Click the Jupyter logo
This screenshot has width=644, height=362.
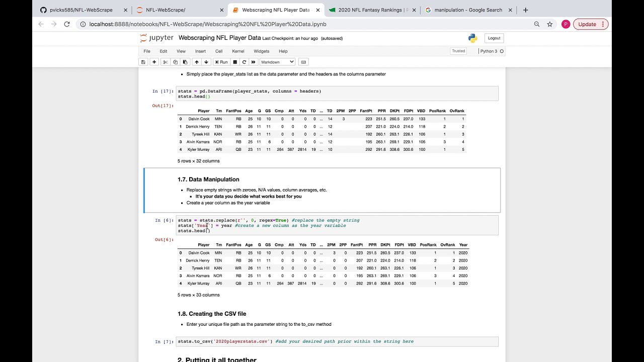tap(156, 38)
